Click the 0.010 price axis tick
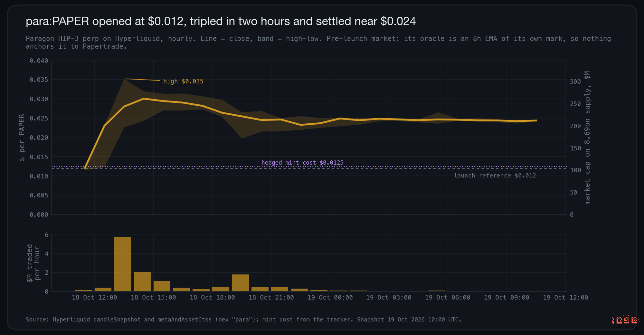The width and height of the screenshot is (644, 335). [39, 176]
